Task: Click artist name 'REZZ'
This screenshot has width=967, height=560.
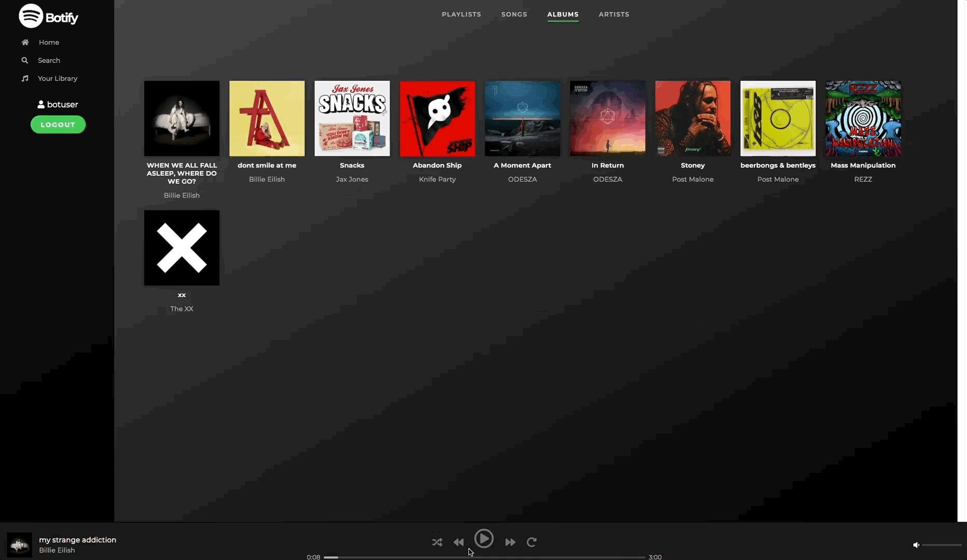Action: tap(863, 179)
